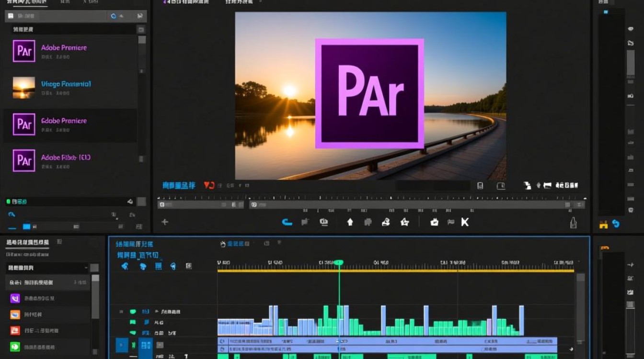This screenshot has height=359, width=644.
Task: Click the green icon in the bottom-left list
Action: [x=15, y=347]
